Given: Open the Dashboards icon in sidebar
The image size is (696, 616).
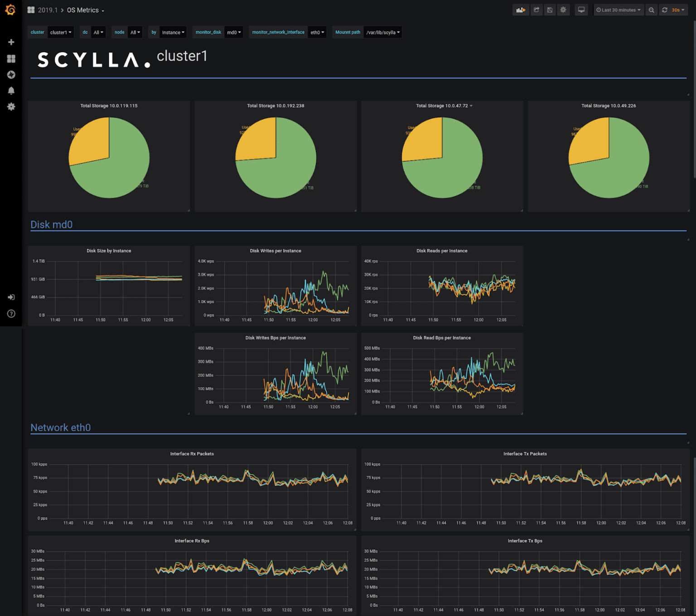Looking at the screenshot, I should tap(11, 58).
